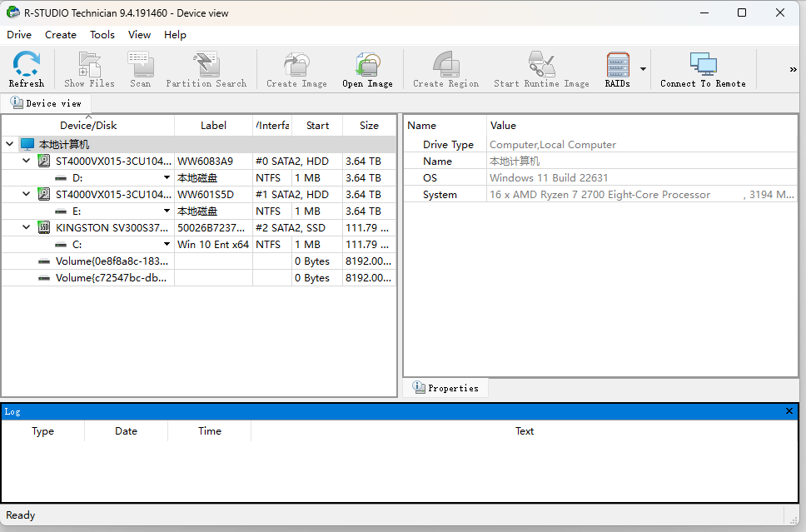Viewport: 806px width, 532px height.
Task: Open the Help menu
Action: click(x=175, y=34)
